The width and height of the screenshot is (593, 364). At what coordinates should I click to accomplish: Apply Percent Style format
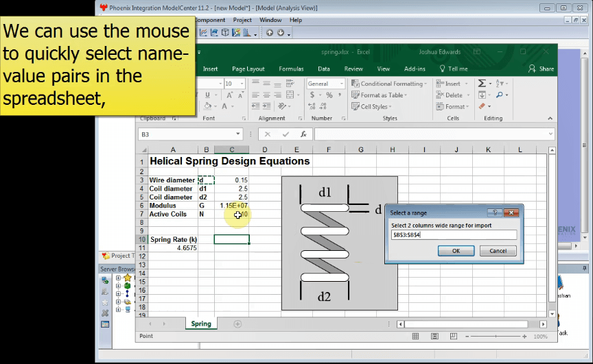pyautogui.click(x=329, y=95)
